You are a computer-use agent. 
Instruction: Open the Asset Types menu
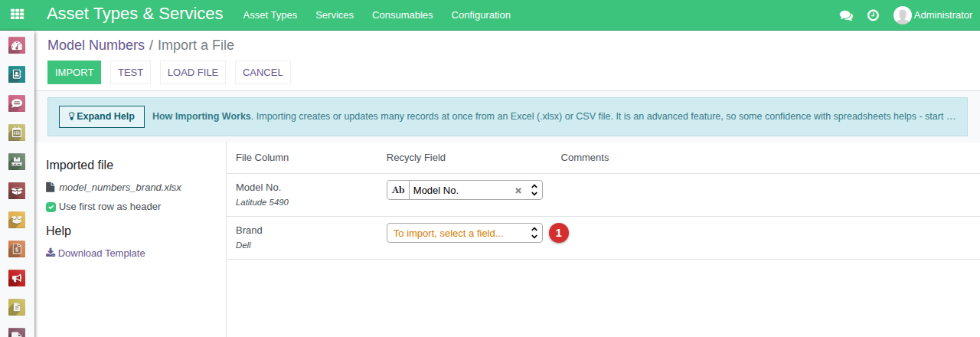click(270, 15)
